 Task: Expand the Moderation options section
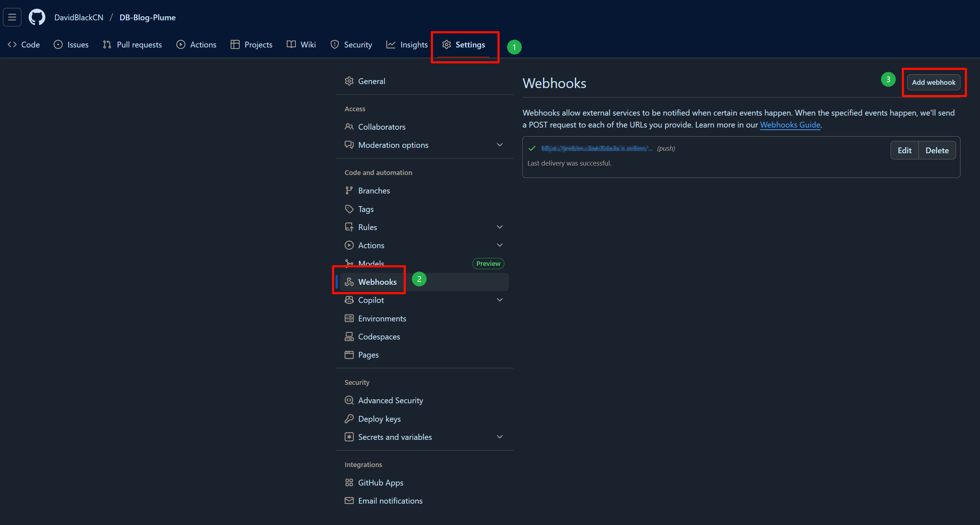click(500, 145)
